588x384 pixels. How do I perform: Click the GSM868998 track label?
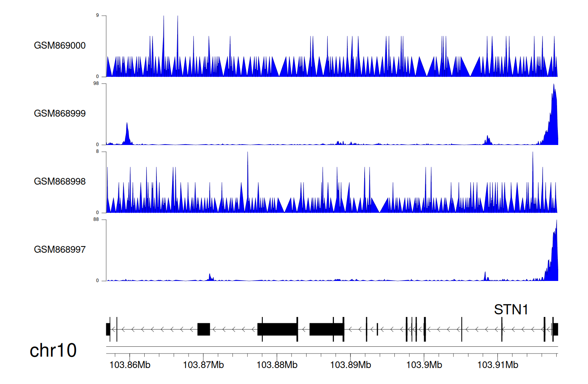(x=60, y=181)
